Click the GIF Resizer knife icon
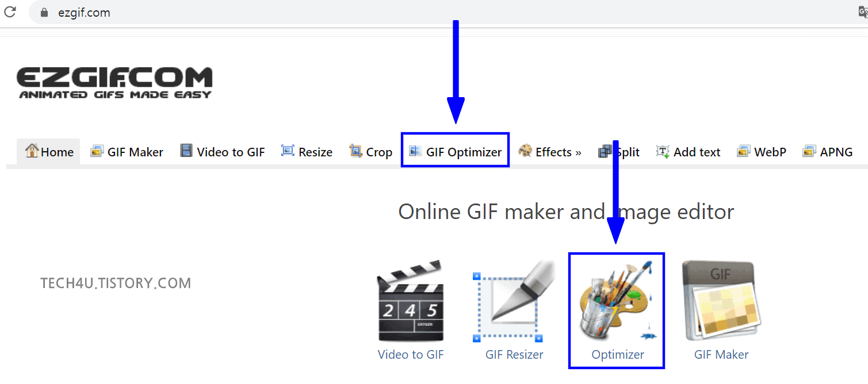The image size is (868, 384). coord(514,301)
